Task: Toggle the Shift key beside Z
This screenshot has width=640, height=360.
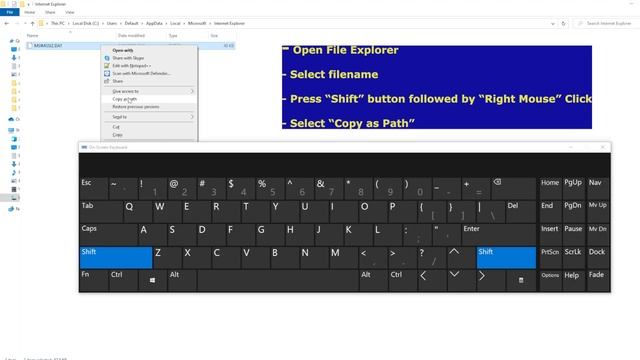Action: click(116, 257)
